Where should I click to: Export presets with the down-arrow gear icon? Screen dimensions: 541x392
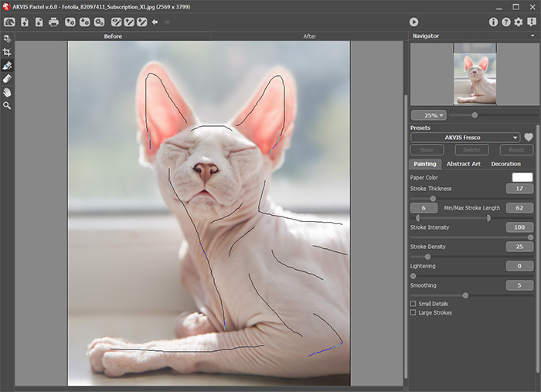coord(84,22)
